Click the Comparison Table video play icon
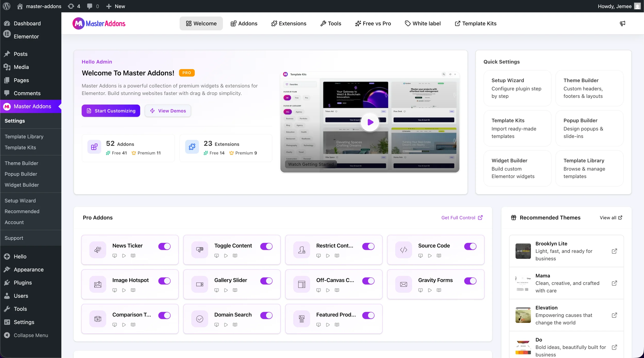 [x=124, y=325]
